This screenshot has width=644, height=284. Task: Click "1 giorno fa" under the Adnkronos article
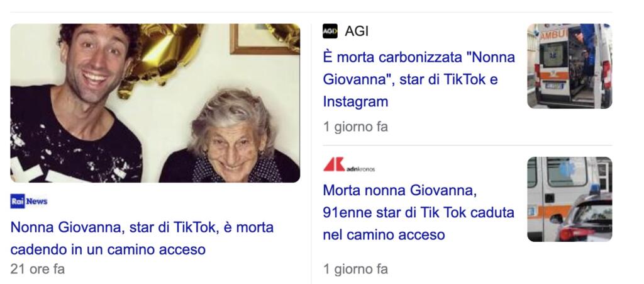[x=355, y=270]
